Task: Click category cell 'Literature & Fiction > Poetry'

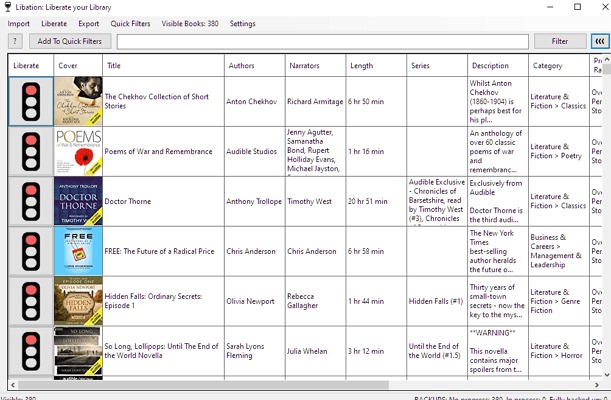Action: (558, 151)
